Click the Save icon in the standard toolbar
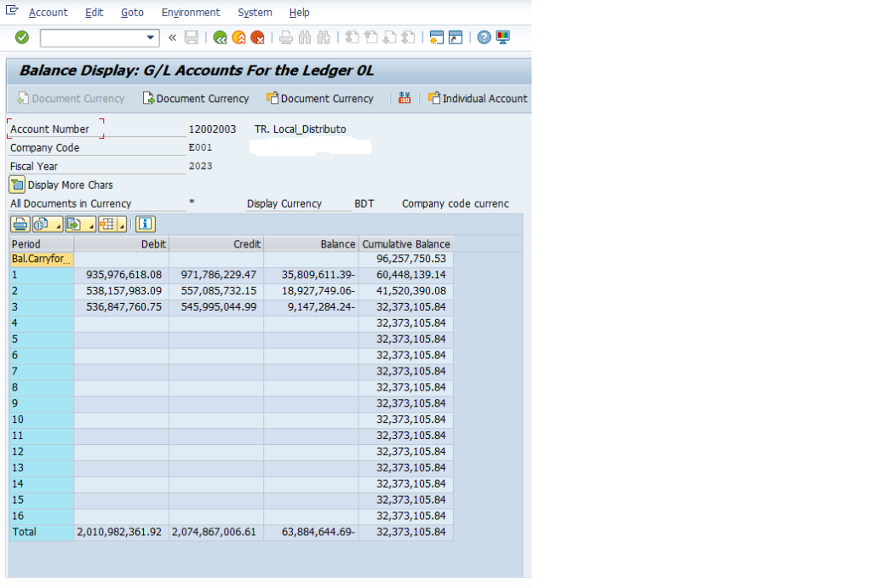 (x=190, y=37)
